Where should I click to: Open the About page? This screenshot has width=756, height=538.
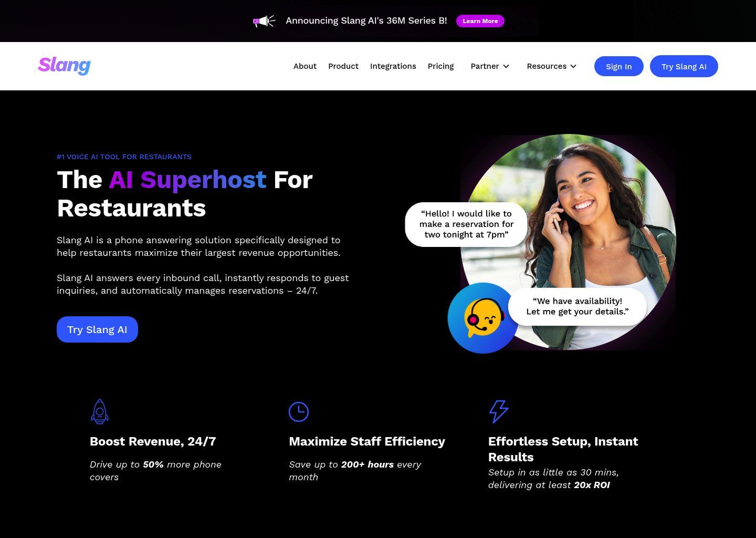(305, 66)
